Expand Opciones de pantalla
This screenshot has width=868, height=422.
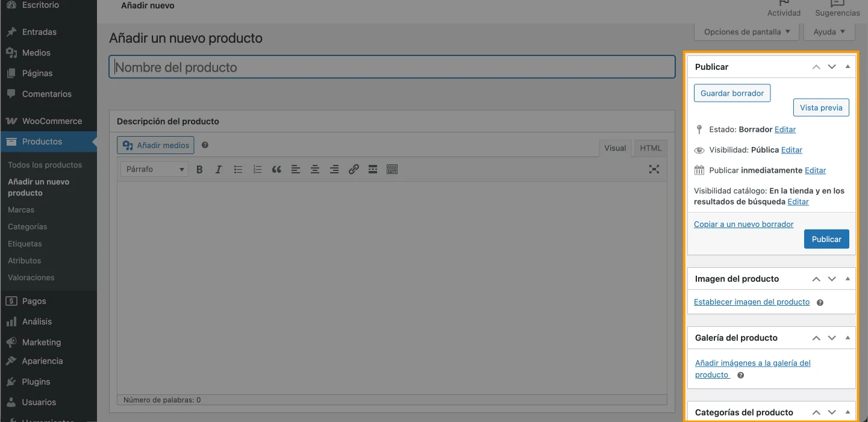(747, 32)
